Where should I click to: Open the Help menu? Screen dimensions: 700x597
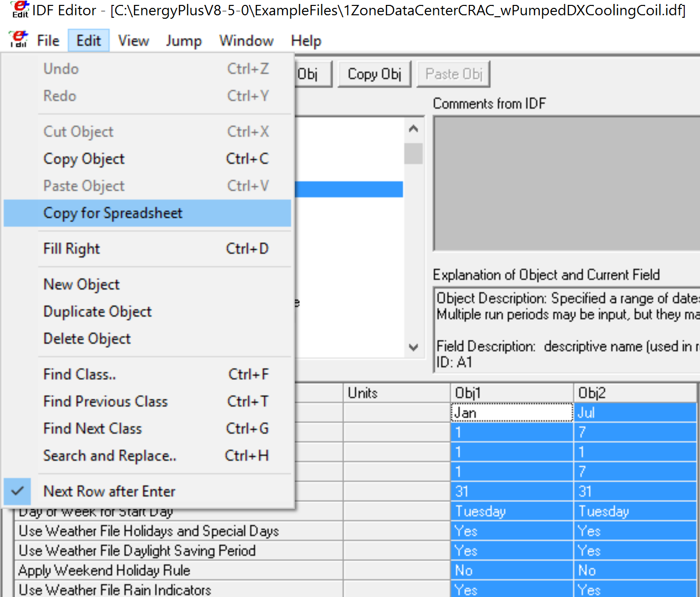click(306, 40)
